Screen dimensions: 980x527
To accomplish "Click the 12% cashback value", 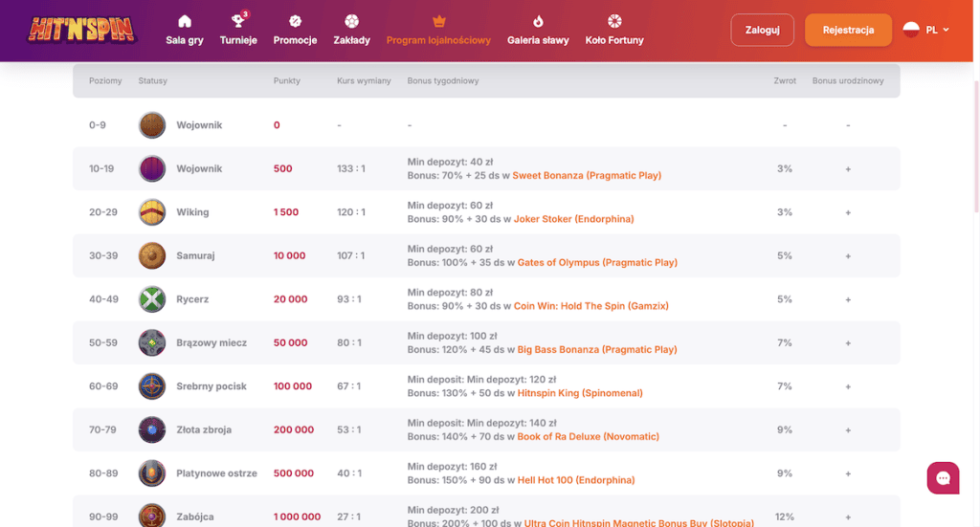I will (785, 517).
